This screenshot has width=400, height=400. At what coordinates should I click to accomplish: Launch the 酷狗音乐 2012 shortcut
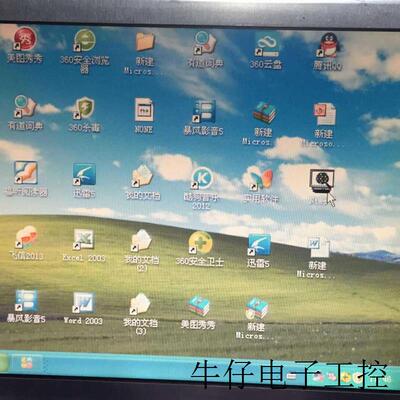(202, 178)
